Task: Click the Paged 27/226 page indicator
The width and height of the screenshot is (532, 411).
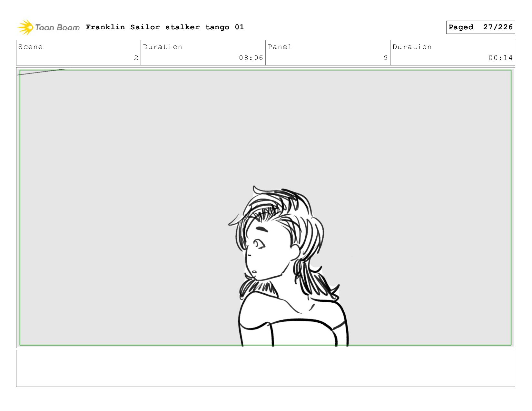Action: [x=480, y=27]
